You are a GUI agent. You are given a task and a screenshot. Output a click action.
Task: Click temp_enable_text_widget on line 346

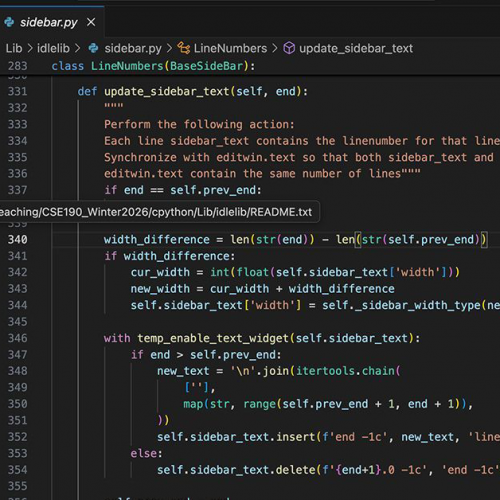click(x=213, y=338)
